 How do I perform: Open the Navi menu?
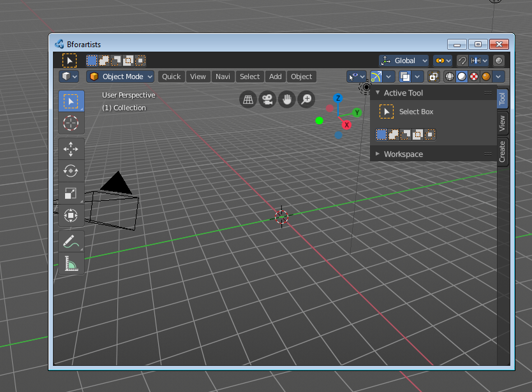pos(223,76)
